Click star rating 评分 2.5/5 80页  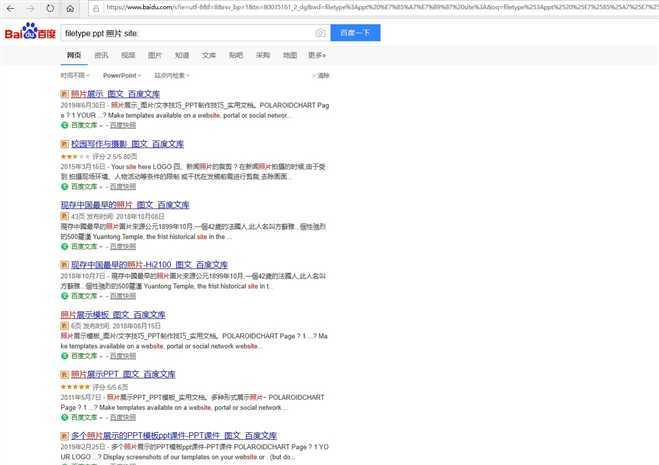[99, 156]
